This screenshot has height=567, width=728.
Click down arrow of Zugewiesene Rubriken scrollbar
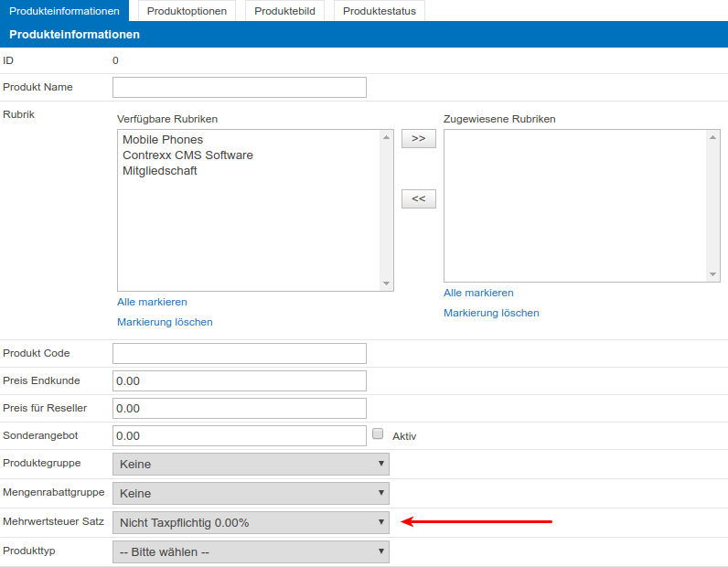tap(712, 274)
